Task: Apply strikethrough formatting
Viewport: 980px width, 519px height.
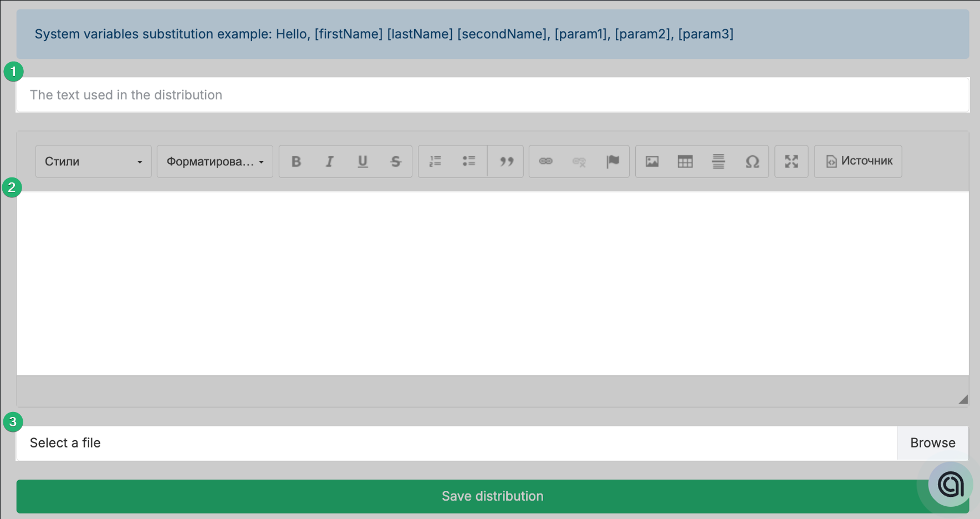Action: coord(396,161)
